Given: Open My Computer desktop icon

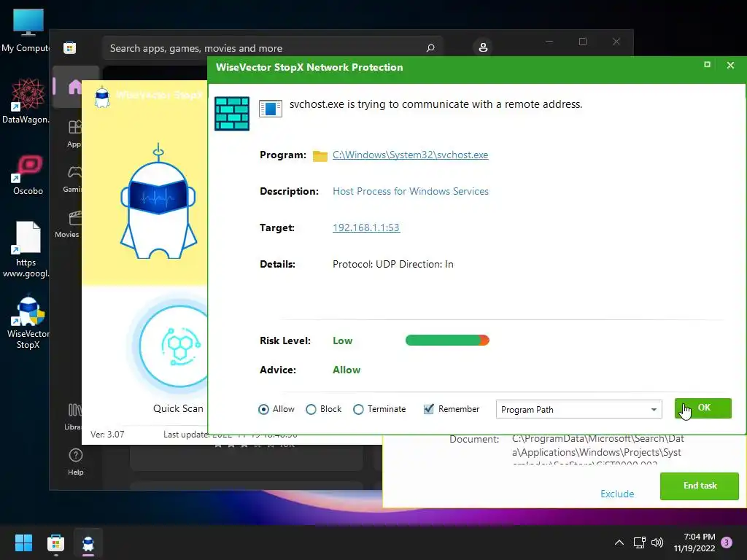Looking at the screenshot, I should 27,31.
